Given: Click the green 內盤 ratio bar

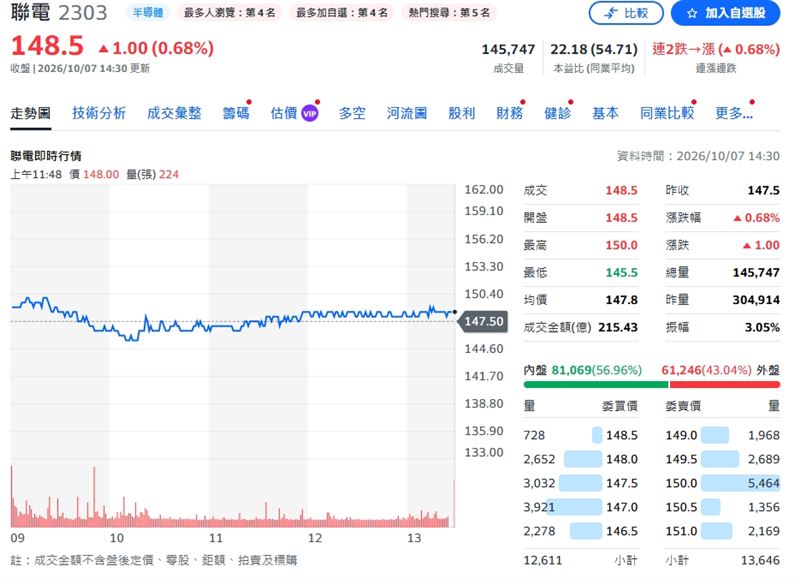Looking at the screenshot, I should (596, 384).
